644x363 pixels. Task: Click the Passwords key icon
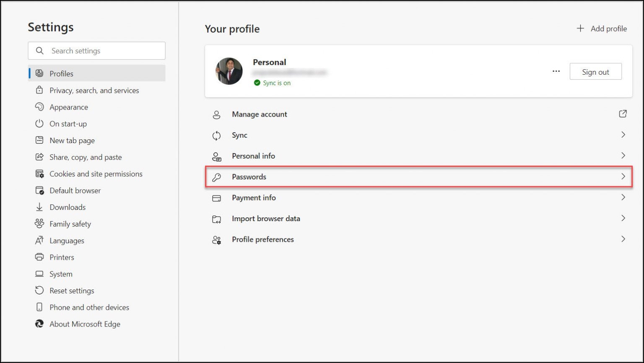point(216,177)
